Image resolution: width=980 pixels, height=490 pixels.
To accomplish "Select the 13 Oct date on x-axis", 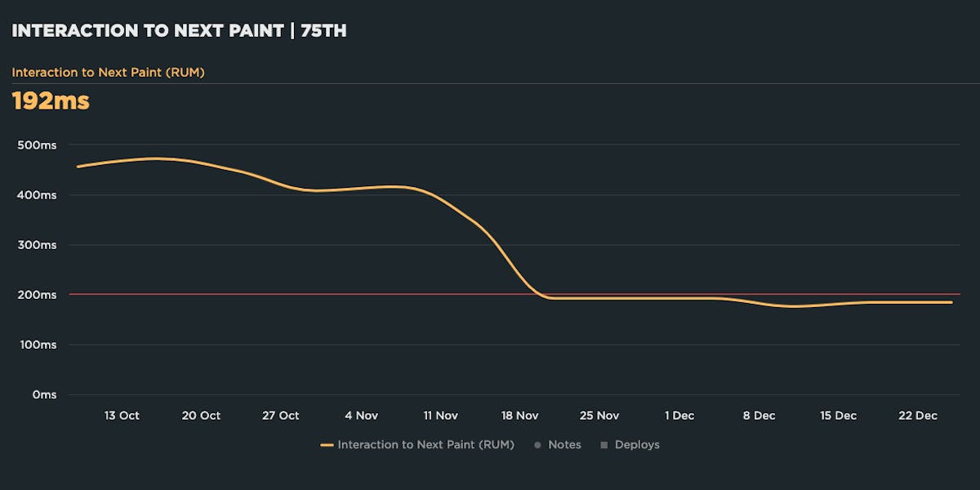I will click(x=122, y=416).
